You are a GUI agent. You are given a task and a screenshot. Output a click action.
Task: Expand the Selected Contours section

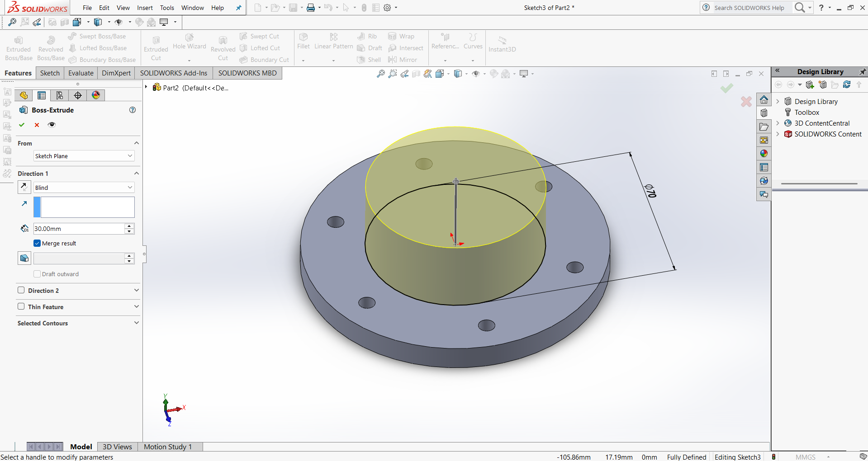(x=136, y=323)
